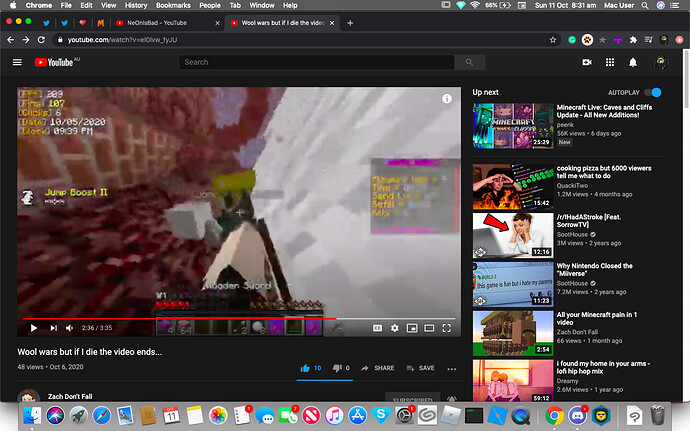Open the notifications bell
The width and height of the screenshot is (690, 431).
pos(632,62)
